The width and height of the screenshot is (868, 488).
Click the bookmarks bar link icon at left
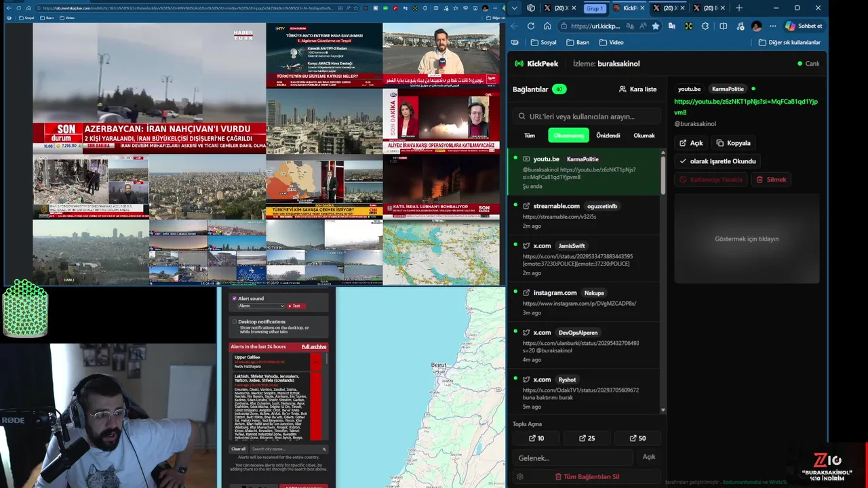(x=515, y=42)
